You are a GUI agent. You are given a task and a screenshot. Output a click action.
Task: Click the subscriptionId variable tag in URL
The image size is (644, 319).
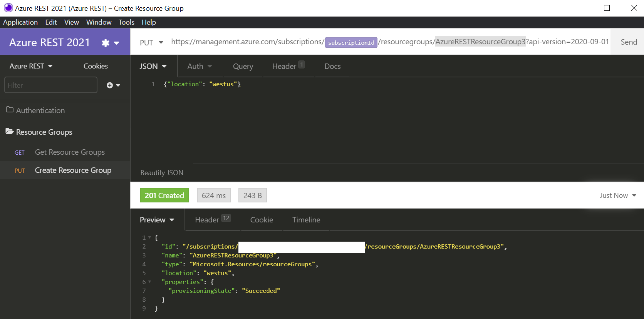(351, 42)
